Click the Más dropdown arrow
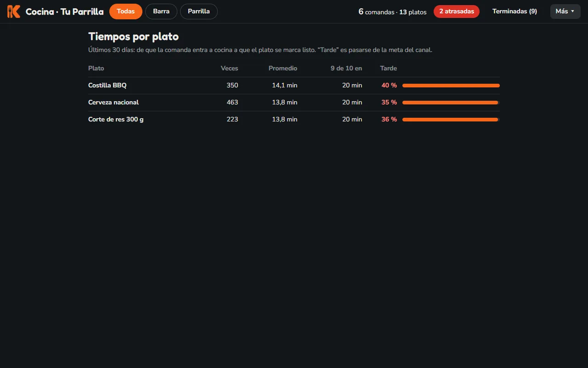This screenshot has width=588, height=368. point(572,11)
